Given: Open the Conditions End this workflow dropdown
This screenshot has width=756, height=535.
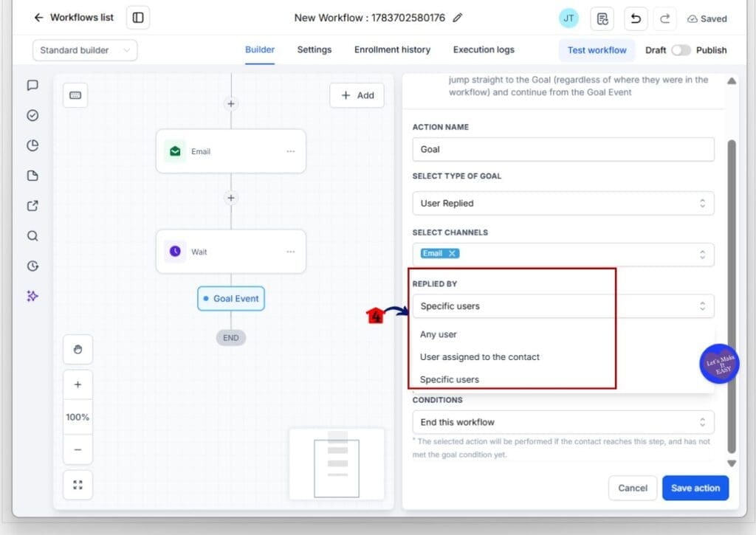Looking at the screenshot, I should click(563, 422).
